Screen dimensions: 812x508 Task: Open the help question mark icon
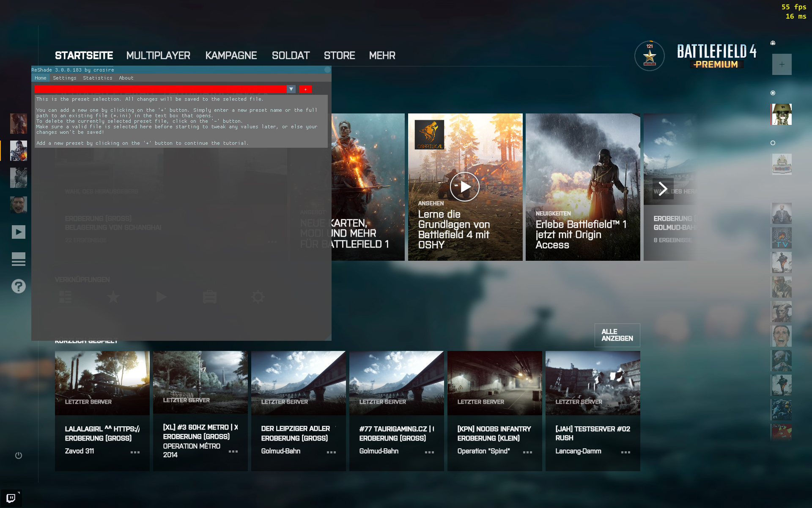[19, 287]
